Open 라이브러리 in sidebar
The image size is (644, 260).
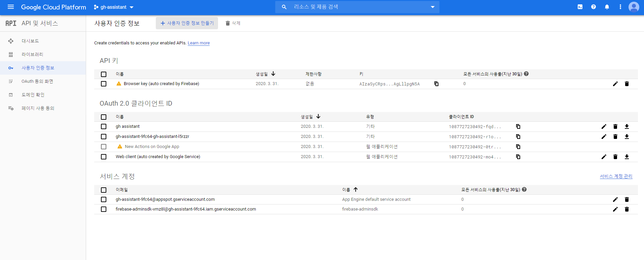click(x=43, y=54)
